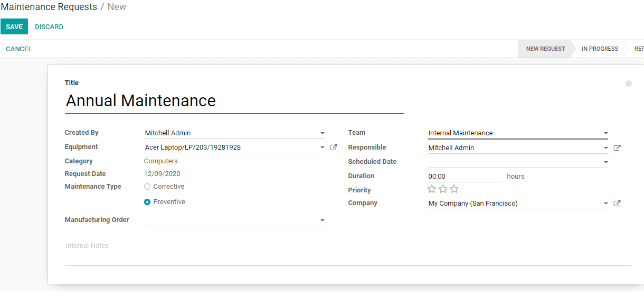Image resolution: width=644 pixels, height=296 pixels.
Task: Open Manufacturing Order dropdown
Action: pos(323,220)
